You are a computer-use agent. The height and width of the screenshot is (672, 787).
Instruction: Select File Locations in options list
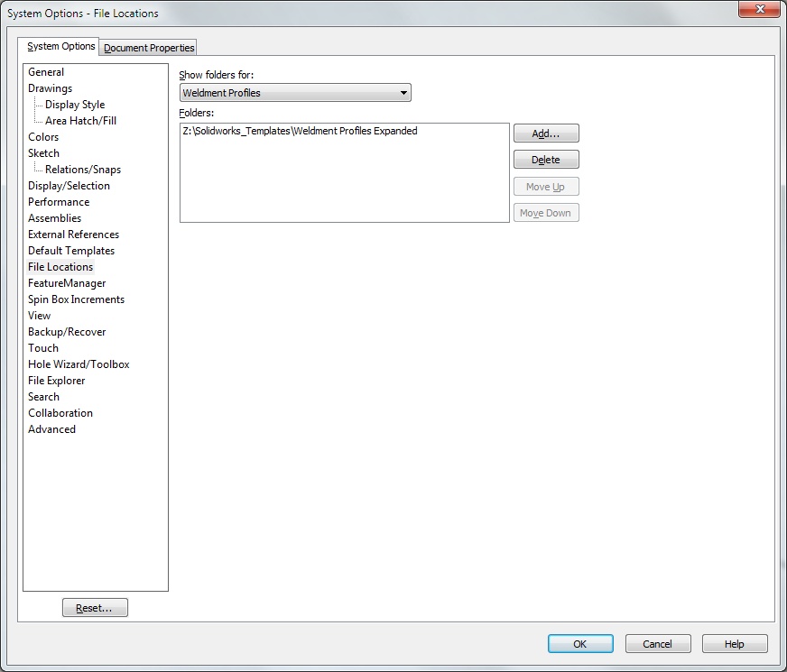60,267
